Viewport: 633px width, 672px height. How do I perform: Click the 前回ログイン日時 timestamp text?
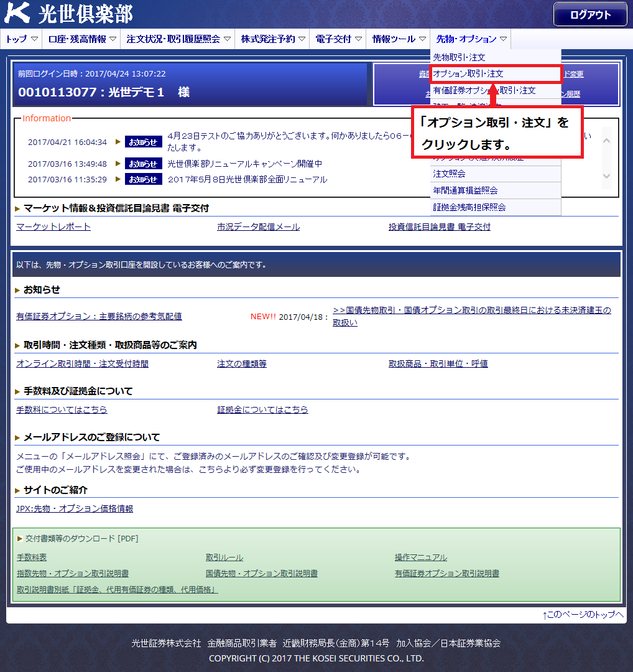click(x=91, y=73)
